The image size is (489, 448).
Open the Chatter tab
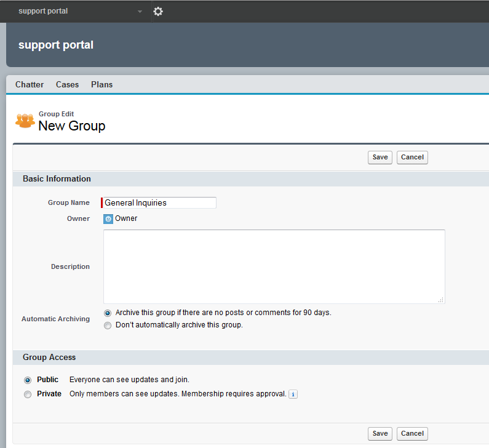pyautogui.click(x=30, y=84)
